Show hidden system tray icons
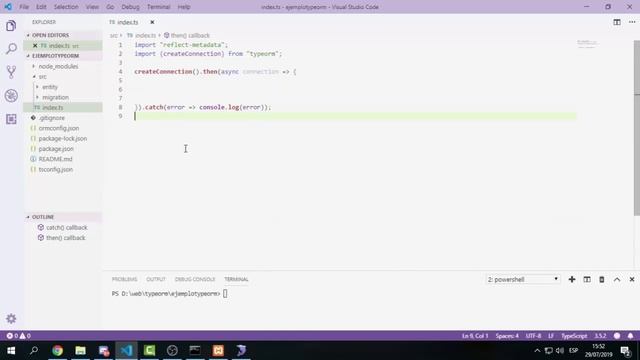Viewport: 640px width, 360px height. tap(537, 351)
